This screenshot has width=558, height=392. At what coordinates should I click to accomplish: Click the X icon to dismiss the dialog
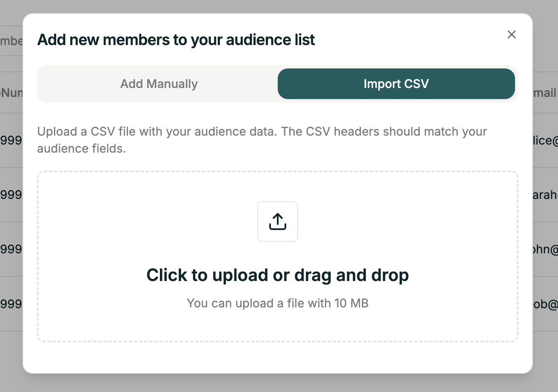point(511,34)
